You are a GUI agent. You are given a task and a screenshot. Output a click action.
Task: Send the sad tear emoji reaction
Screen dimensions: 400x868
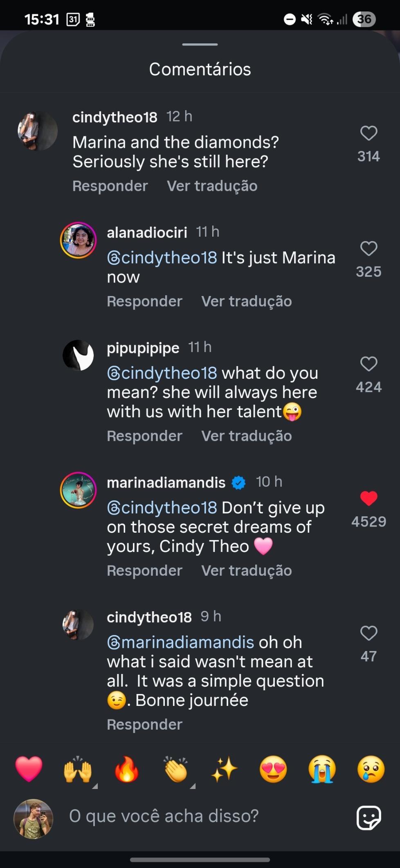(x=371, y=769)
